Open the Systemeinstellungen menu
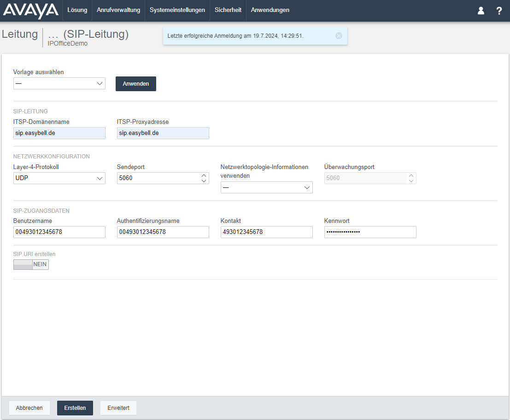The height and width of the screenshot is (420, 510). (x=177, y=10)
